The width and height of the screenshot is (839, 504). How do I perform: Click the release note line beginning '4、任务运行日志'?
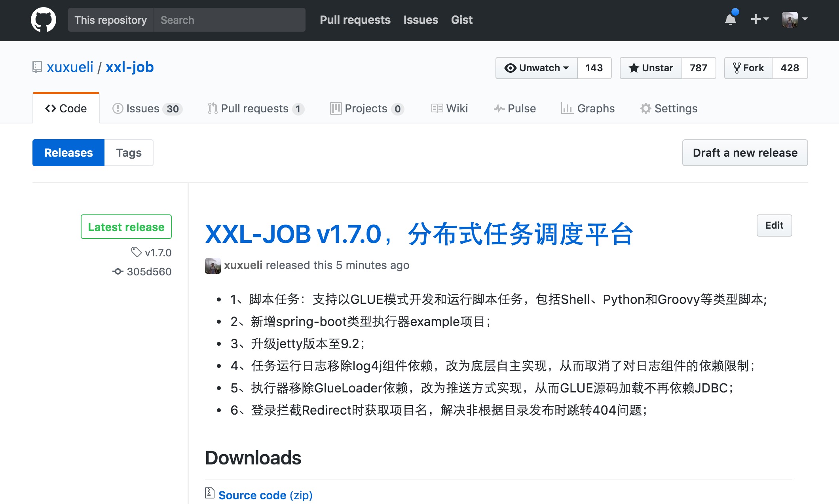494,366
